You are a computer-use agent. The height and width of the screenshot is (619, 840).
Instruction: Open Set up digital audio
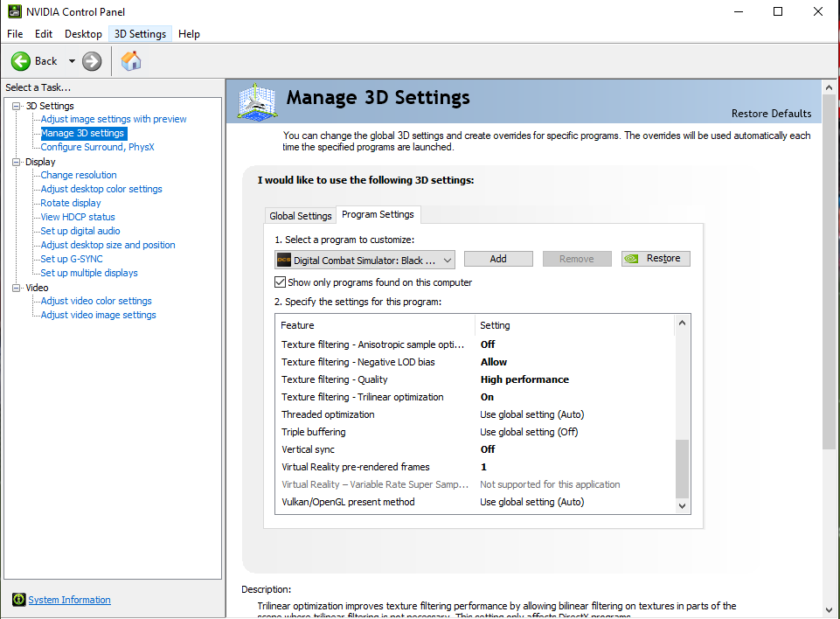pos(80,231)
